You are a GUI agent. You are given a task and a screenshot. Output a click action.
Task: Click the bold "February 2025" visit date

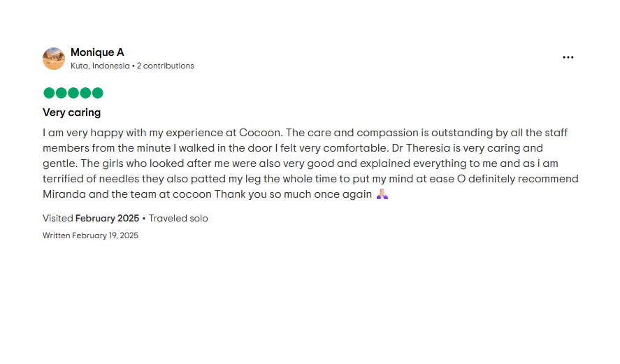[x=107, y=218]
